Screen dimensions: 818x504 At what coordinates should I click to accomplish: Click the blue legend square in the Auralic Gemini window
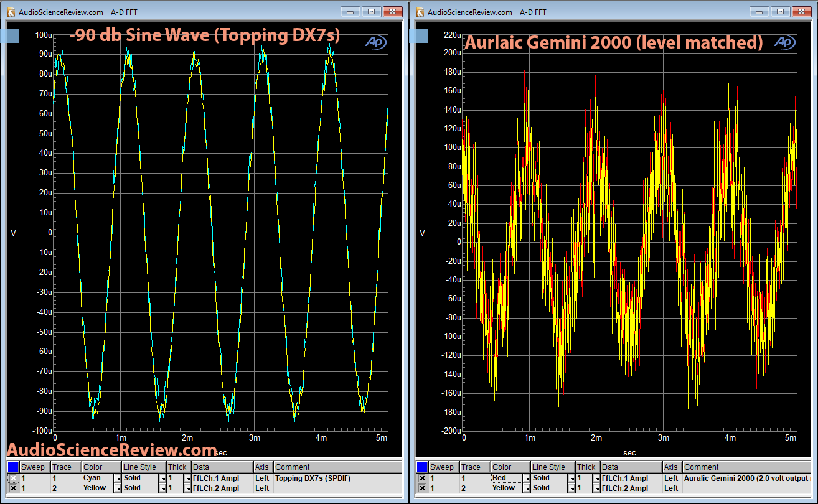click(x=422, y=467)
